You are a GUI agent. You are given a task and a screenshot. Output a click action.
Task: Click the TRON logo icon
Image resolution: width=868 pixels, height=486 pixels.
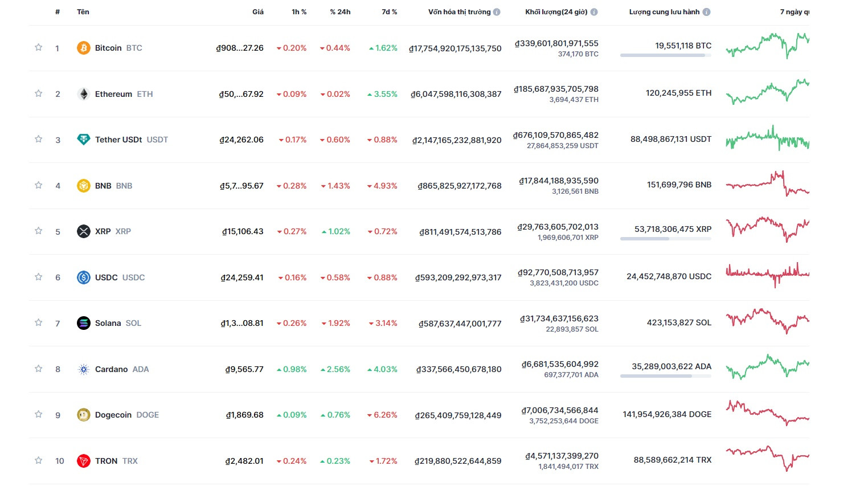coord(84,461)
